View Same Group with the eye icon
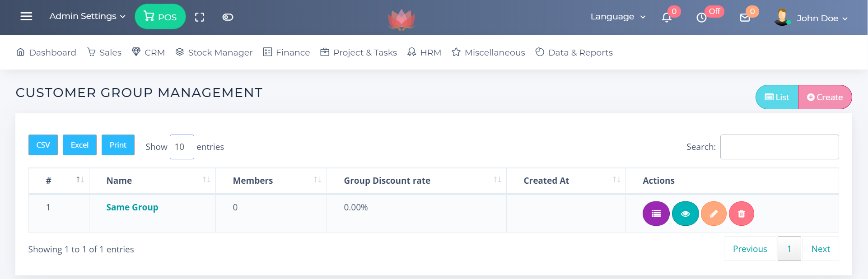This screenshot has height=279, width=868. pos(685,214)
